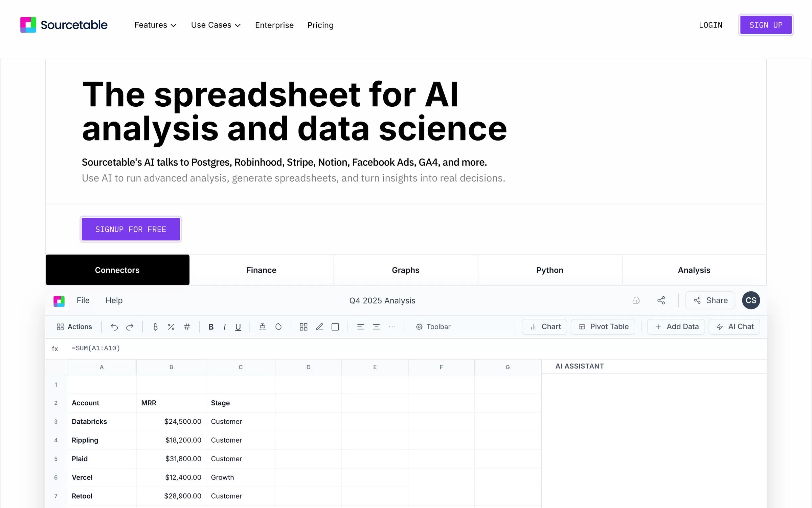This screenshot has width=812, height=508.
Task: Open the Actions menu
Action: pos(74,327)
